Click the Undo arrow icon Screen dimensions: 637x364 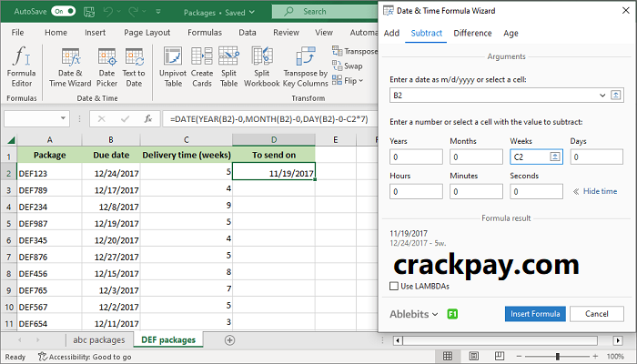[108, 12]
